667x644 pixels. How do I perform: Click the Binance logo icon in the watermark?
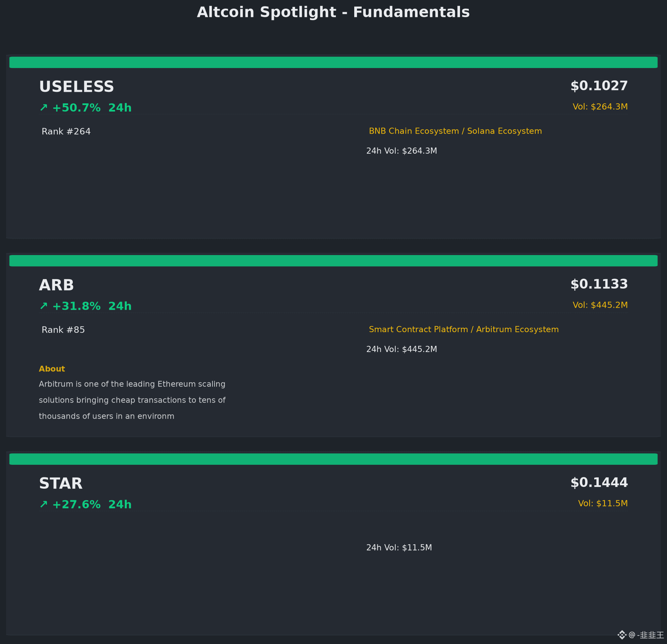point(622,635)
